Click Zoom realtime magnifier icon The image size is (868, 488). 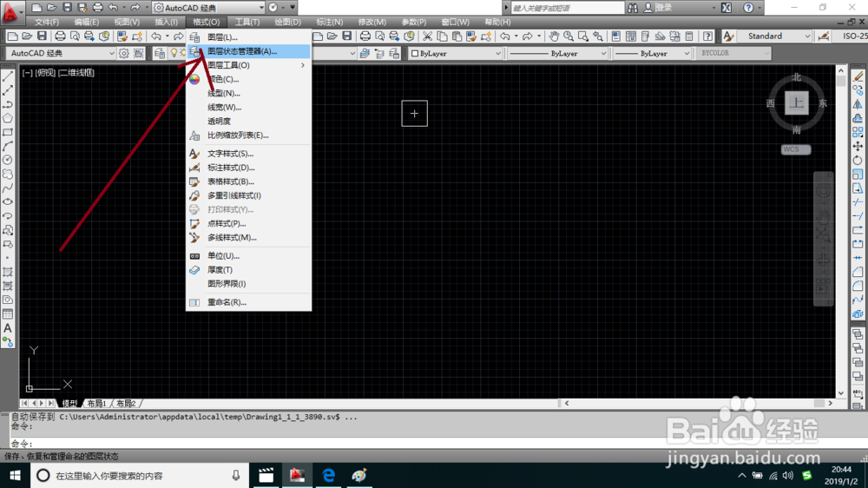point(569,36)
